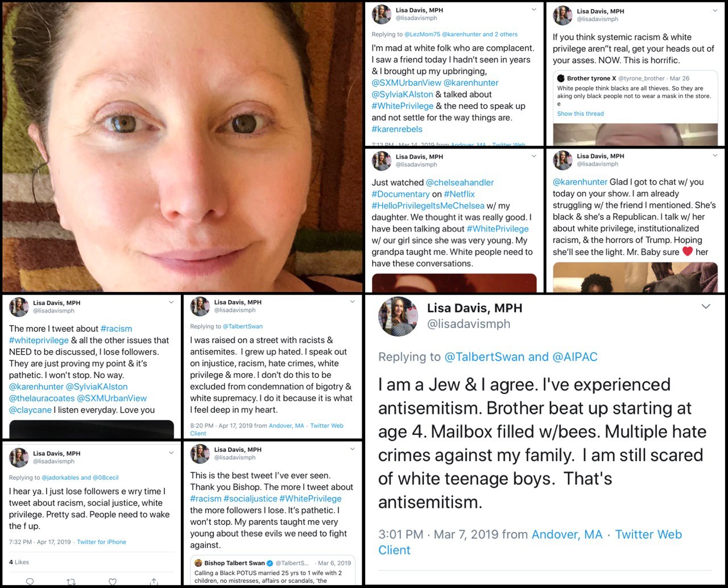
Task: Click the large selfie photo thumbnail
Action: pos(182,147)
